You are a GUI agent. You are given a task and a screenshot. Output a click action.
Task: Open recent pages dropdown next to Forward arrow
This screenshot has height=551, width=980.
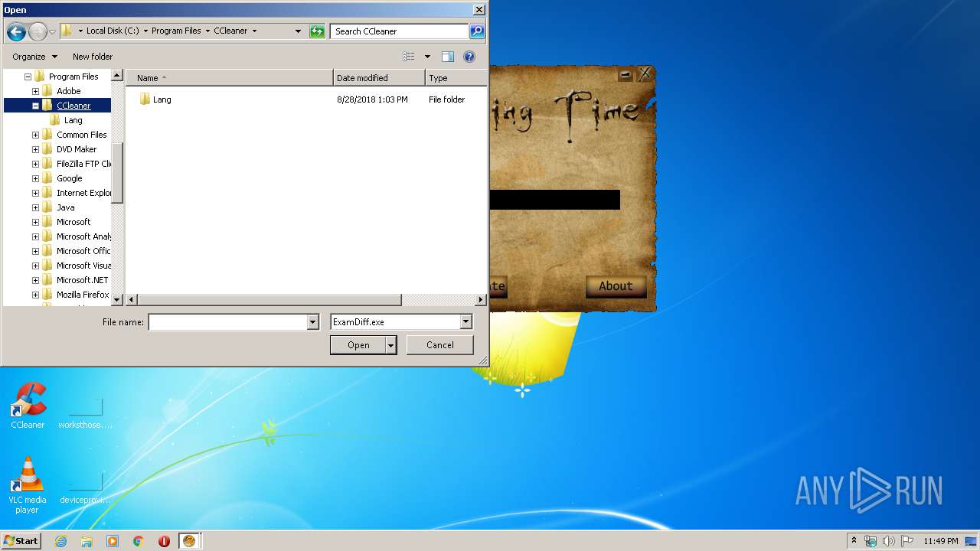tap(52, 31)
